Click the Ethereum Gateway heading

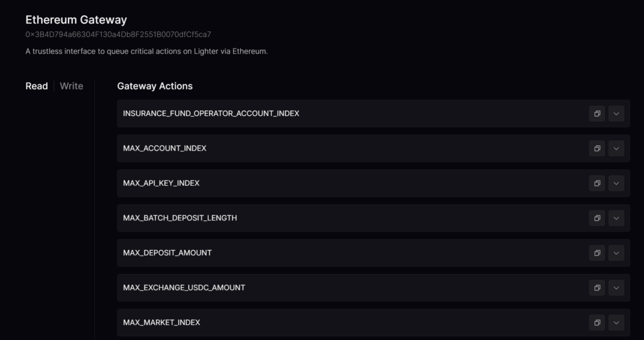[x=76, y=20]
